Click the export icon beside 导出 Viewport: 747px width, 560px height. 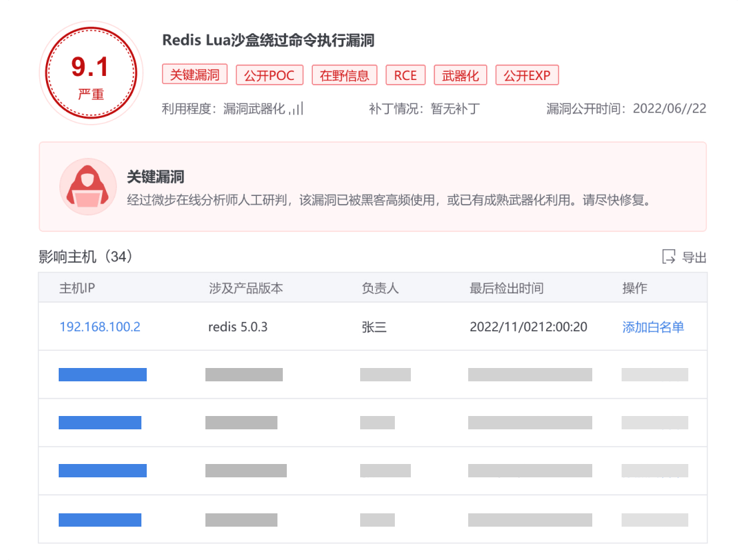point(668,257)
